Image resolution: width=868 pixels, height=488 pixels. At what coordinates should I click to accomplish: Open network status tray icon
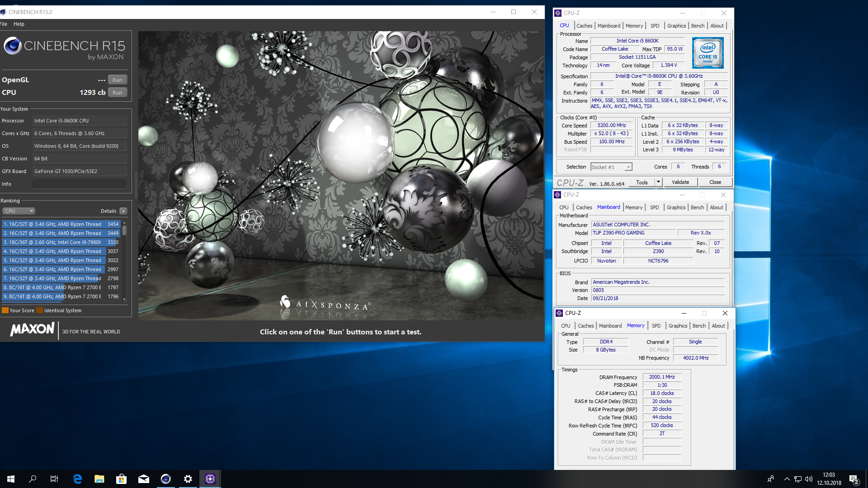click(x=798, y=479)
